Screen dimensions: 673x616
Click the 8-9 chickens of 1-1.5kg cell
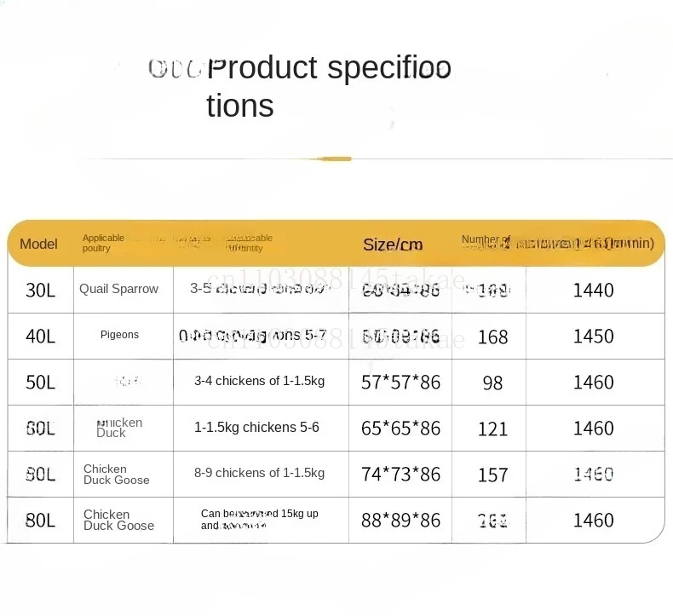tap(259, 474)
